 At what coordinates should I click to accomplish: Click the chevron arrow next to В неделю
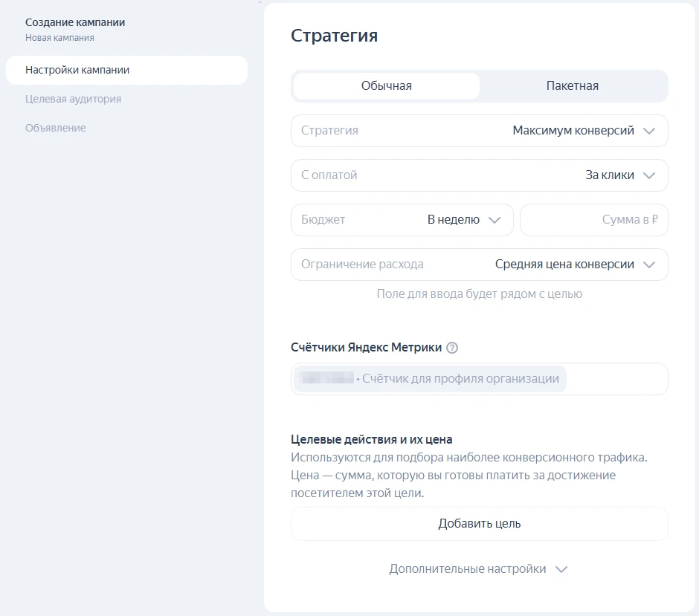tap(495, 220)
